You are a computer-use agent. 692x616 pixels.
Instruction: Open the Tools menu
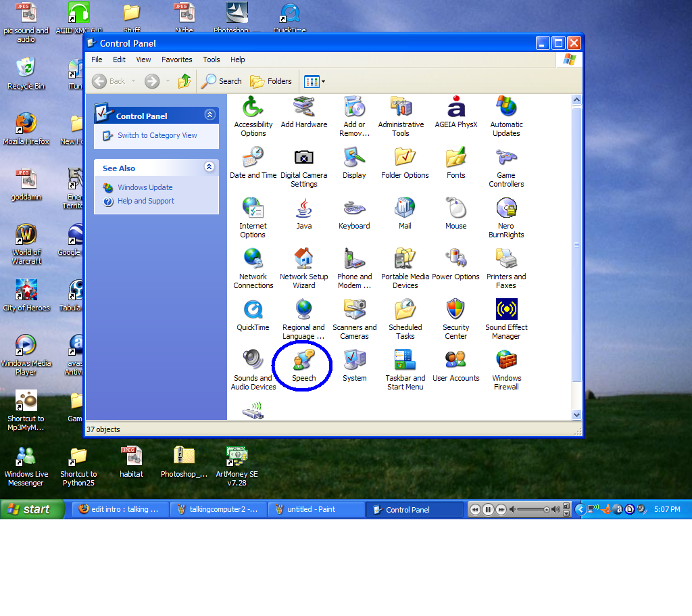pyautogui.click(x=212, y=60)
